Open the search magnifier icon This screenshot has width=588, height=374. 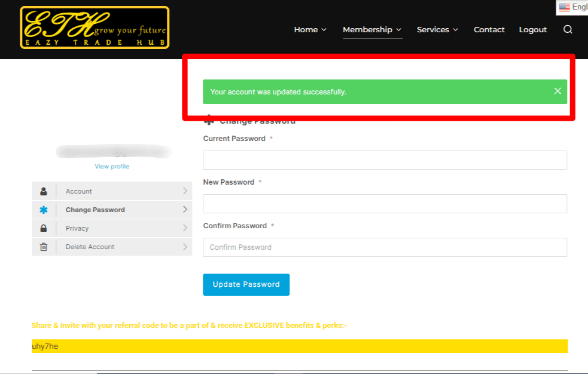coord(568,29)
